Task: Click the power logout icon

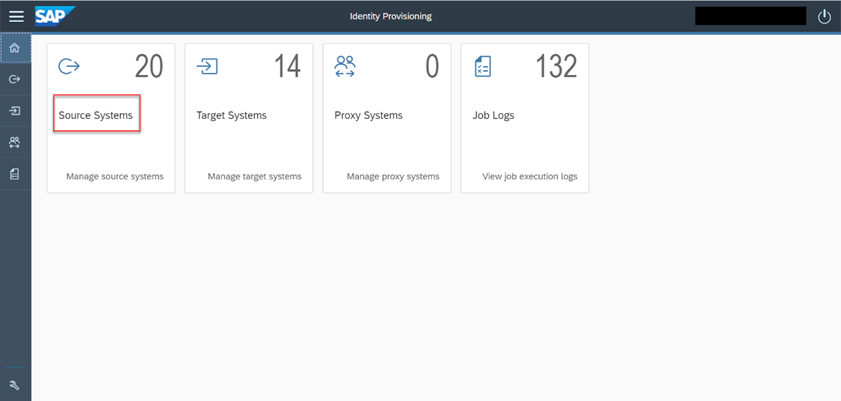Action: pyautogui.click(x=824, y=17)
